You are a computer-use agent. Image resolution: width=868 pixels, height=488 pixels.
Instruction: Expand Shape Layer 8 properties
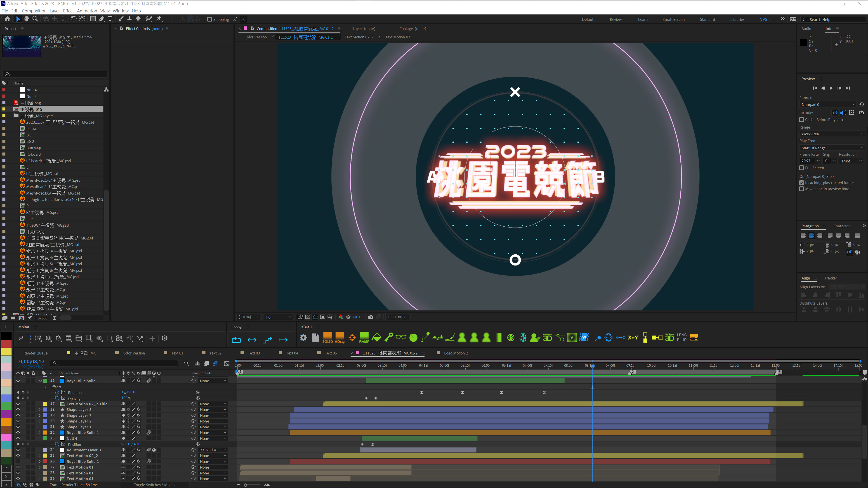40,410
